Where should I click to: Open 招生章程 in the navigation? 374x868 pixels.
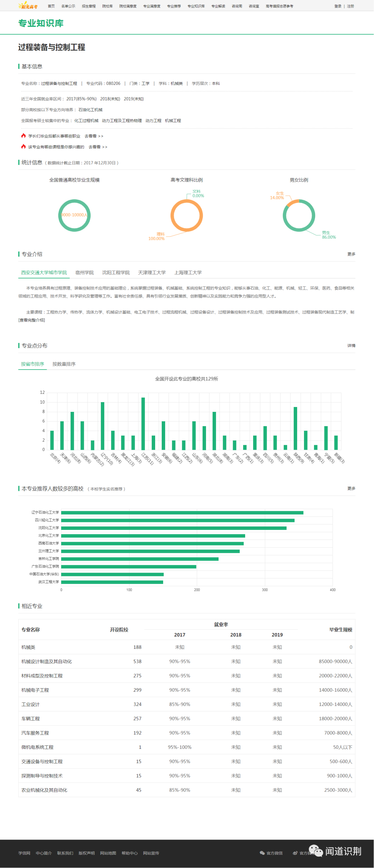[x=89, y=6]
